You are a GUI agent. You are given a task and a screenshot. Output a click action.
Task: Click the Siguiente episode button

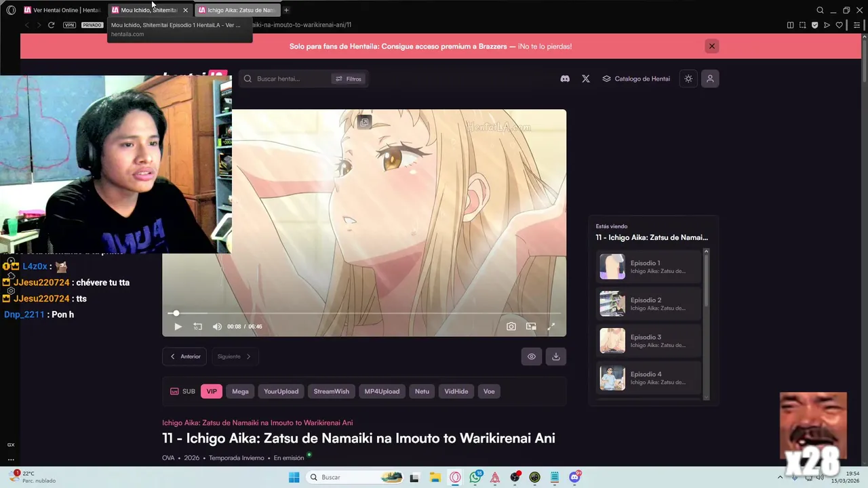click(234, 357)
